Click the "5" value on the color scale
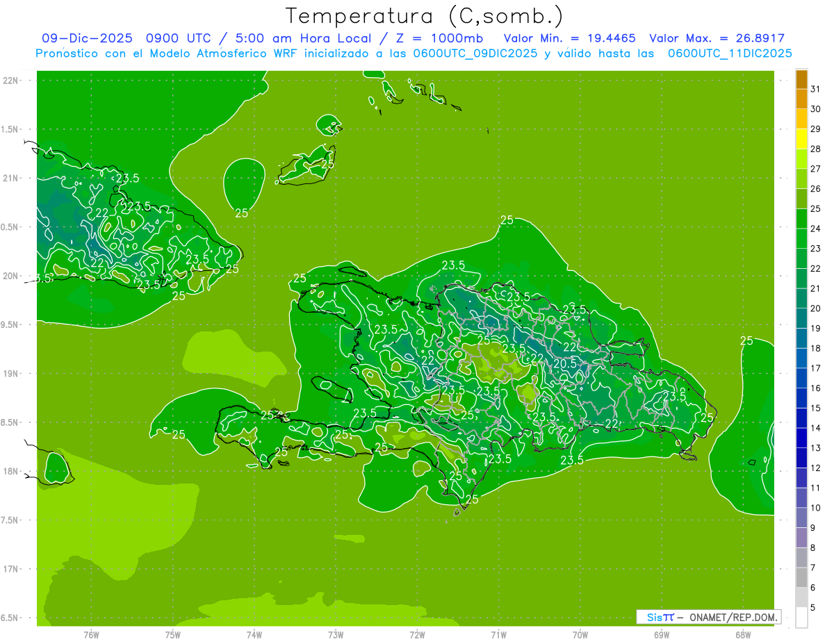The width and height of the screenshot is (834, 644). point(813,608)
